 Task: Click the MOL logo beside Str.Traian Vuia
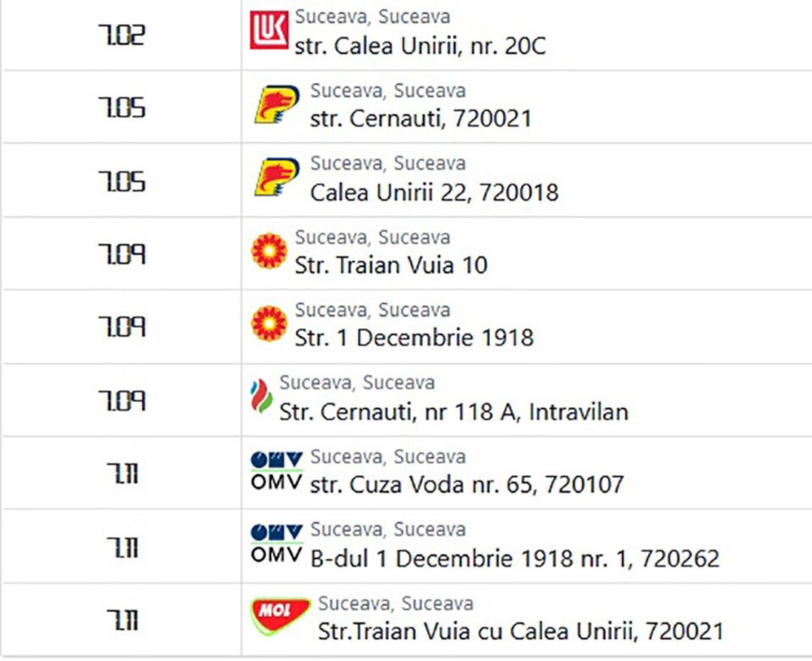[x=280, y=616]
